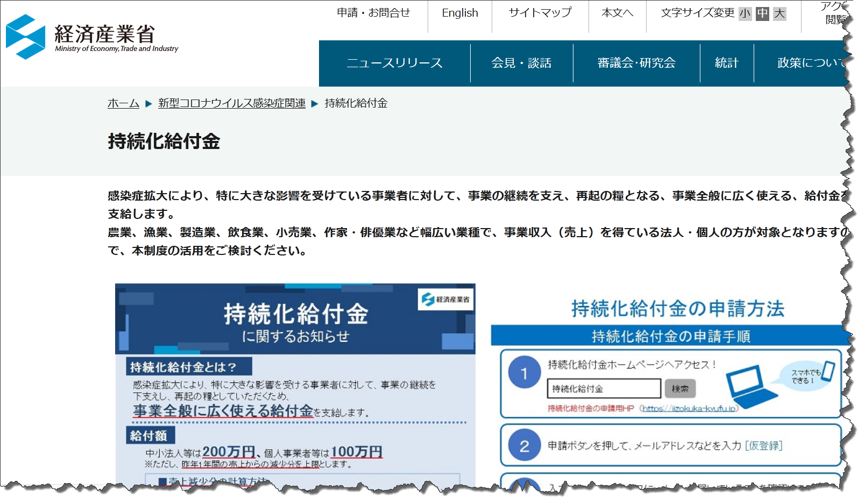The width and height of the screenshot is (865, 504).
Task: Set text size to 小
Action: point(745,13)
